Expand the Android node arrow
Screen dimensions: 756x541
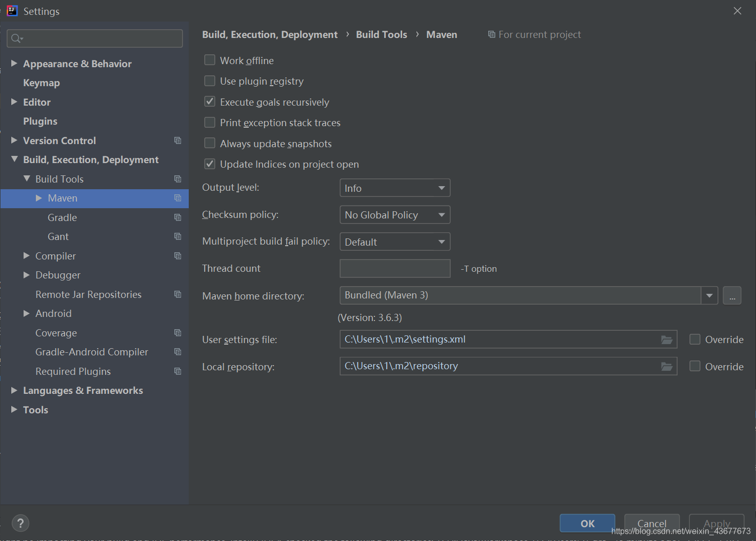pyautogui.click(x=27, y=313)
